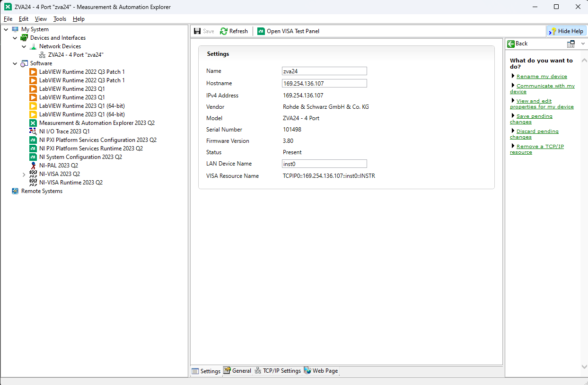Image resolution: width=588 pixels, height=385 pixels.
Task: Open the File menu
Action: (8, 19)
